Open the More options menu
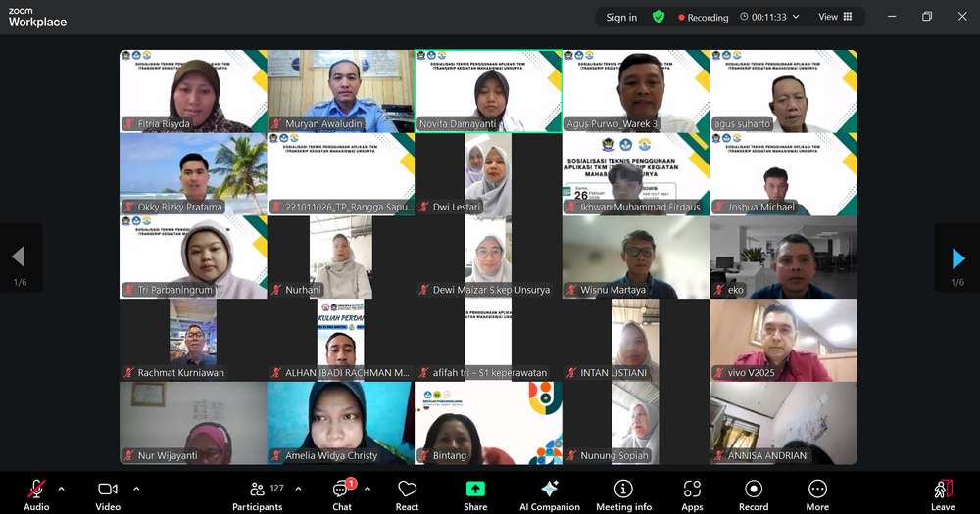 click(x=817, y=493)
